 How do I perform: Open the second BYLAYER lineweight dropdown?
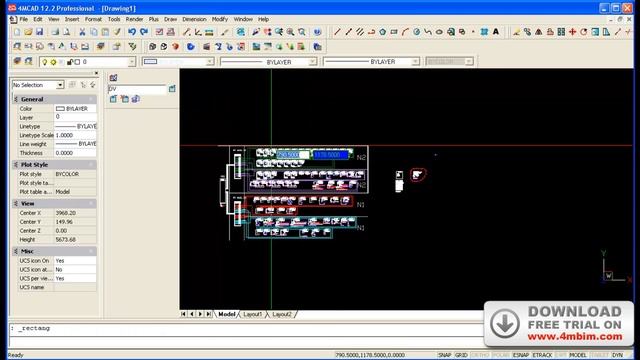pos(415,62)
